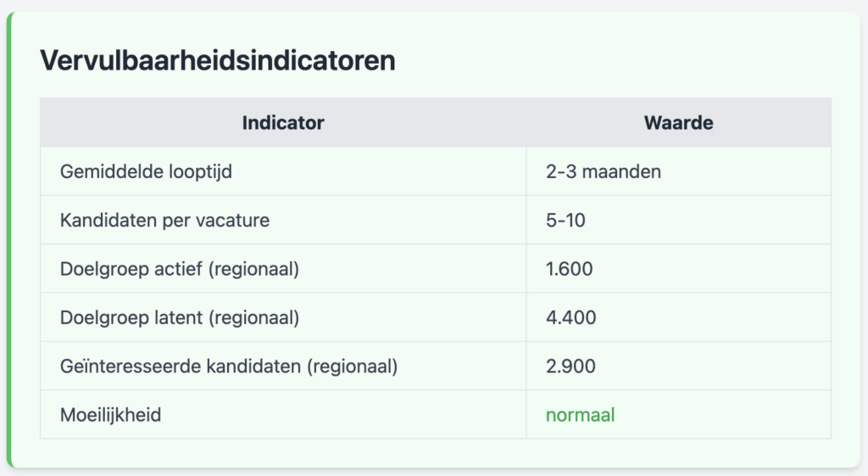868x476 pixels.
Task: Click the Waarde column header
Action: (678, 123)
